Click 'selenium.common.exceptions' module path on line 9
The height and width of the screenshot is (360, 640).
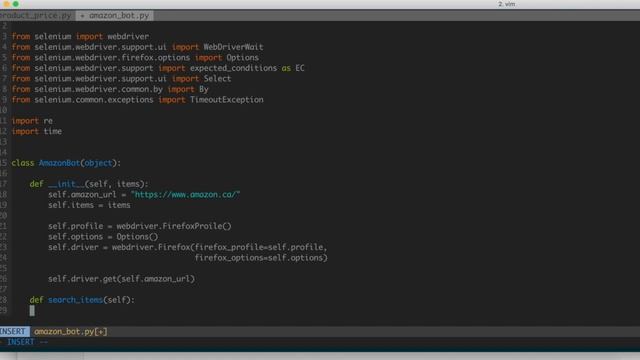point(94,100)
